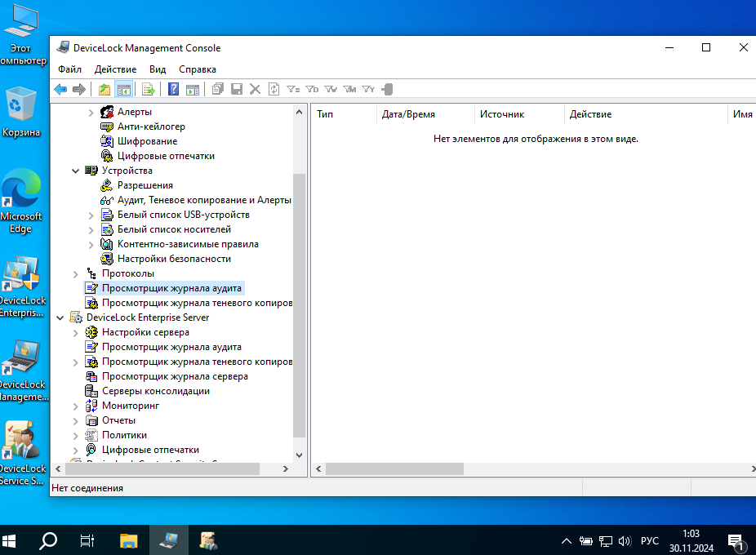756x555 pixels.
Task: Click tree pane horizontal scroll right arrow
Action: (x=286, y=468)
